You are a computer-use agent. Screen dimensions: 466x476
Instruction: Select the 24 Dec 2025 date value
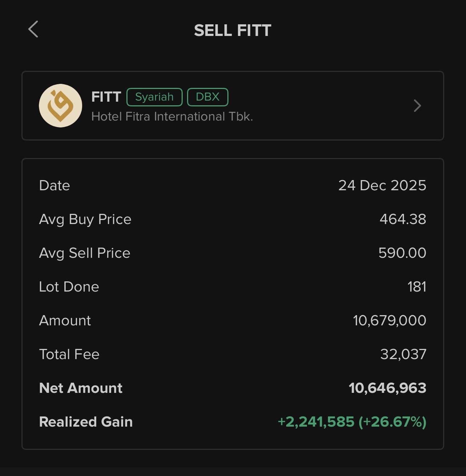point(382,186)
